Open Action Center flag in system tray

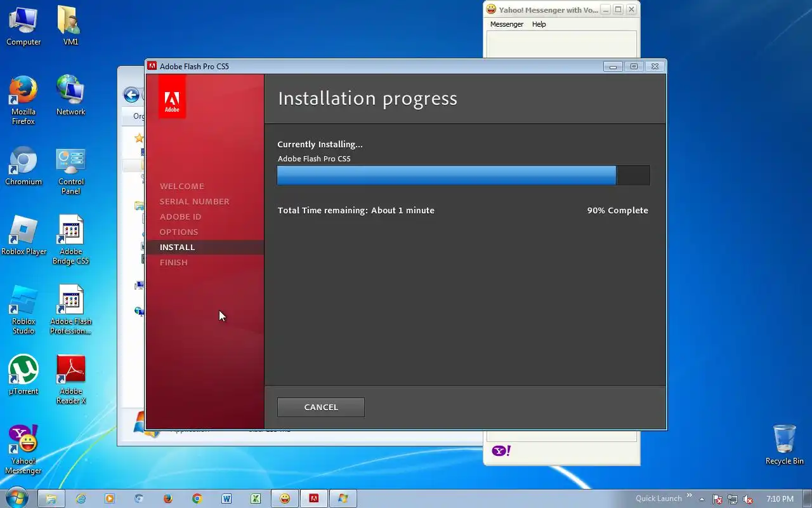point(717,499)
